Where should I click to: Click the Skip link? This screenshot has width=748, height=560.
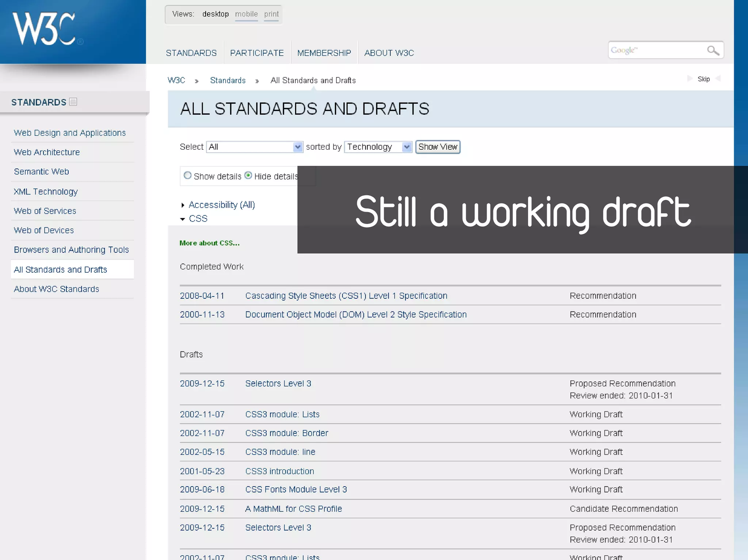click(704, 79)
